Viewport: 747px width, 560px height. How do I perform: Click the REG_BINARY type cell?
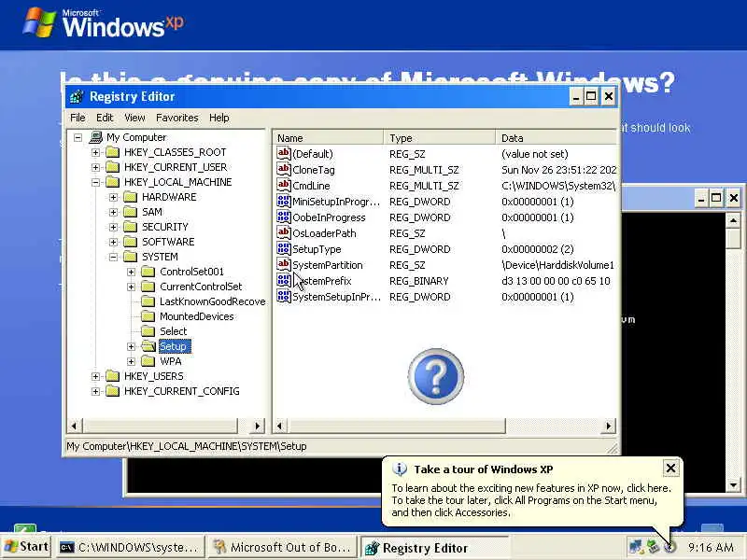pyautogui.click(x=418, y=281)
